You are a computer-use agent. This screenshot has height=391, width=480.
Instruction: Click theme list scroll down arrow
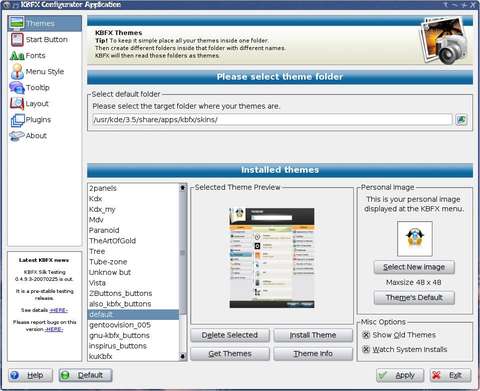tap(182, 356)
